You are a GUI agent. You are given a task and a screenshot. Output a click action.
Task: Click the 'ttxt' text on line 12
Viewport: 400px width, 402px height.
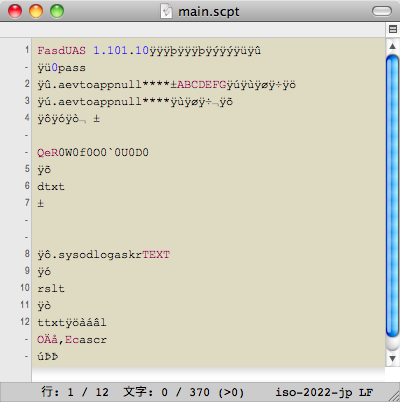[51, 323]
